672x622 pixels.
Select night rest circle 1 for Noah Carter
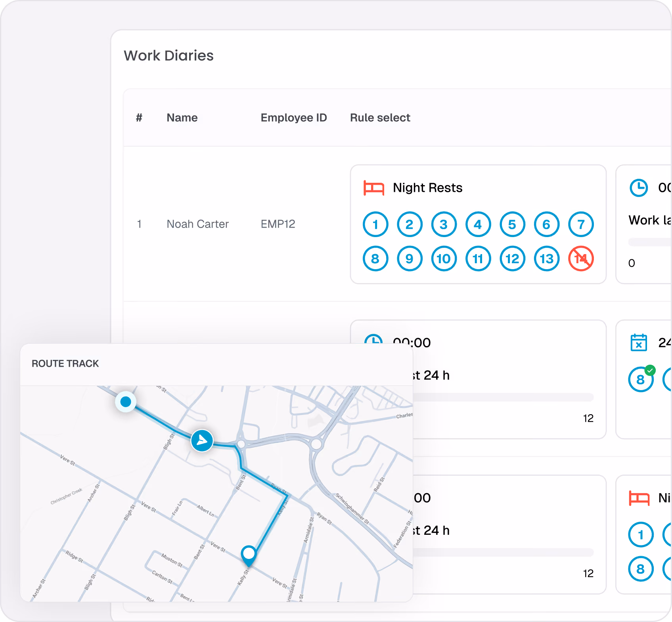pyautogui.click(x=375, y=224)
